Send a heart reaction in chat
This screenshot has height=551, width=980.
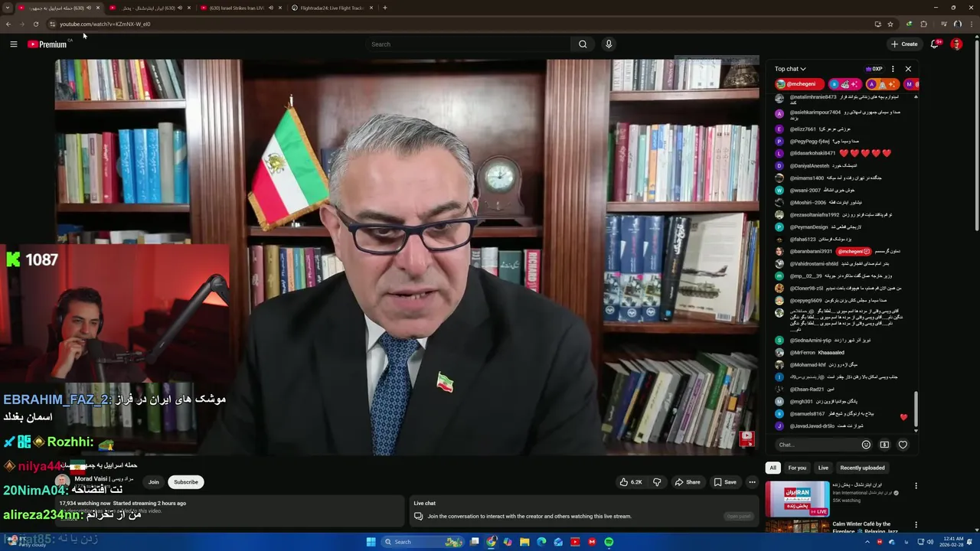pos(903,445)
